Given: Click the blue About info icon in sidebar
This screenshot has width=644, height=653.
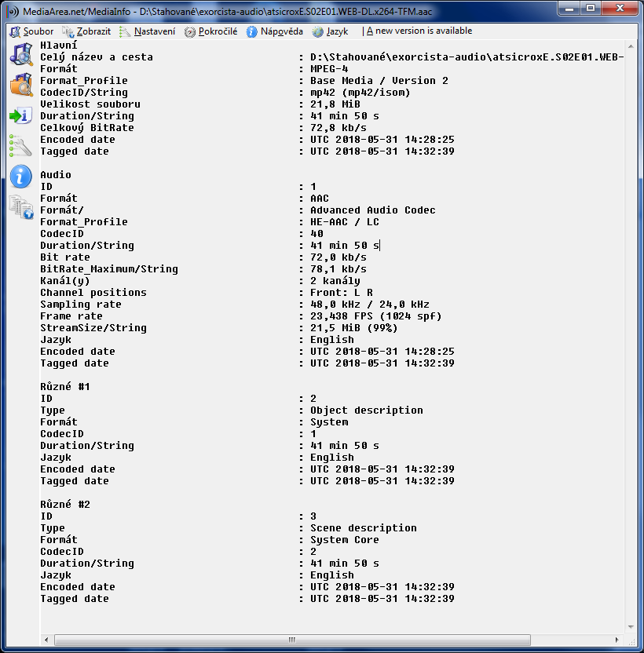Looking at the screenshot, I should click(x=20, y=176).
